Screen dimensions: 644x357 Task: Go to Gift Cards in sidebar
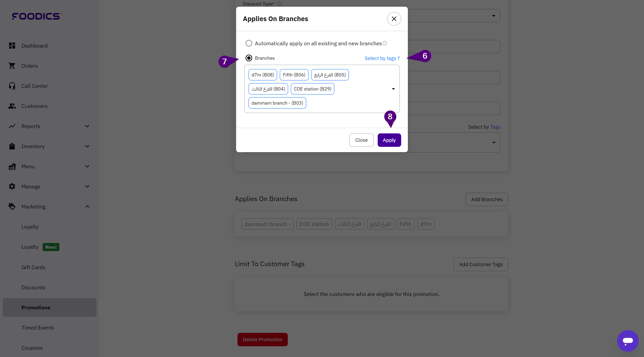click(x=33, y=267)
